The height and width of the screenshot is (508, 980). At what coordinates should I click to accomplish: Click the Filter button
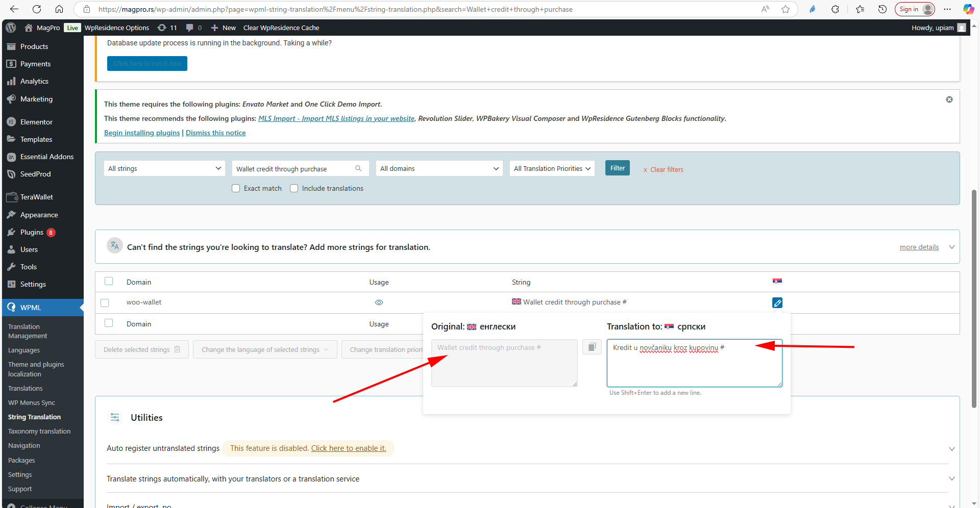[618, 168]
